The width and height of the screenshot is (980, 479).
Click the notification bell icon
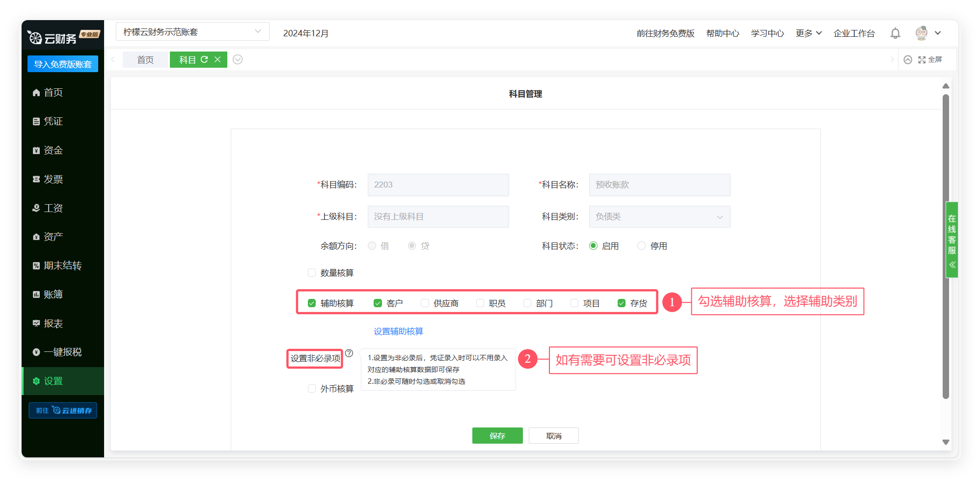pyautogui.click(x=895, y=33)
